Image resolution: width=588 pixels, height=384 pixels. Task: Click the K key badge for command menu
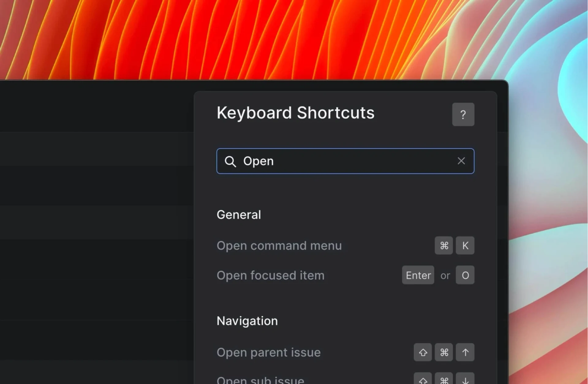point(465,245)
